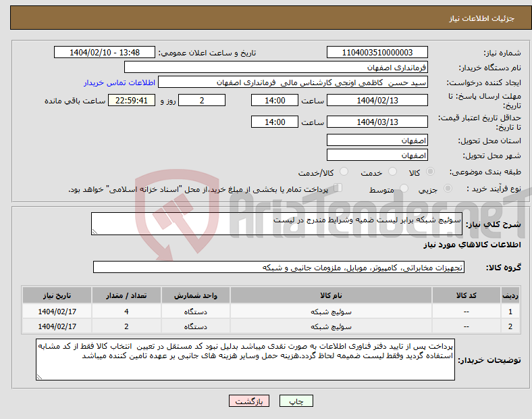Click the چاپ (print) button
The width and height of the screenshot is (532, 419).
(x=296, y=401)
